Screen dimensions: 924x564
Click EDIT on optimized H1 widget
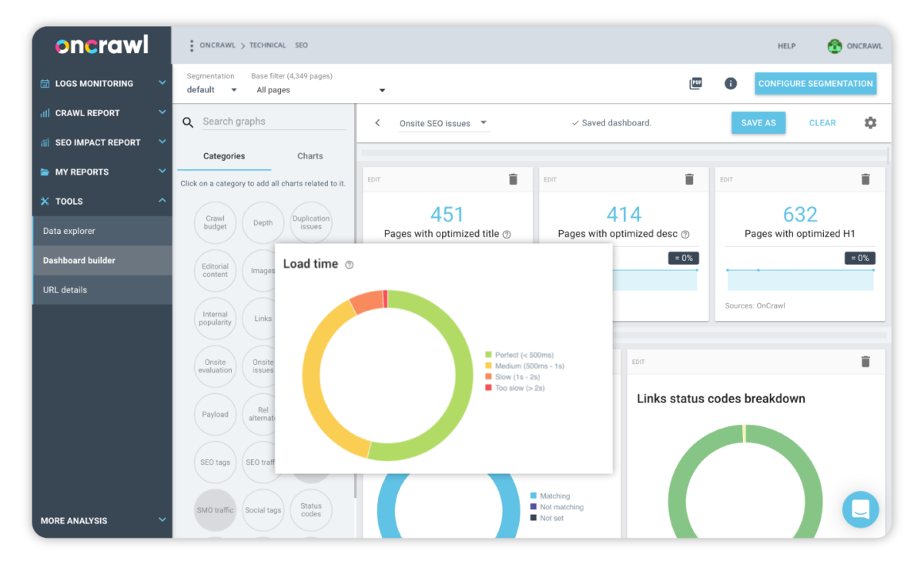click(727, 180)
